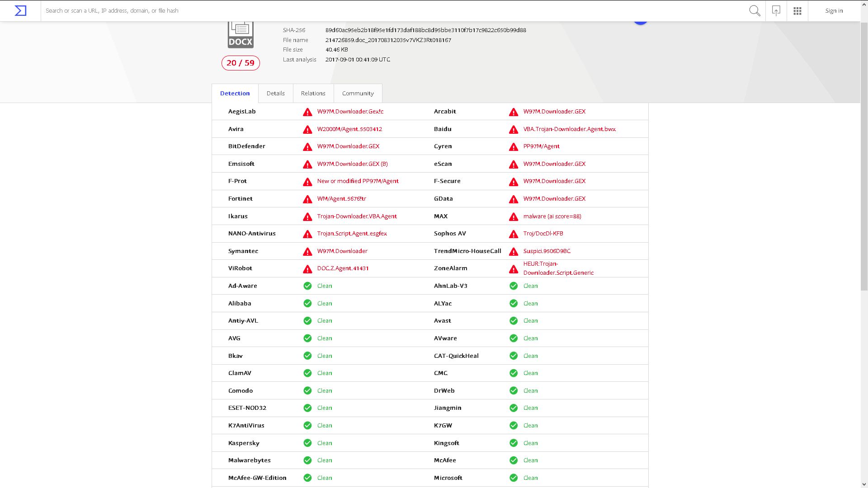
Task: Click the scrollbar down arrow
Action: [864, 484]
